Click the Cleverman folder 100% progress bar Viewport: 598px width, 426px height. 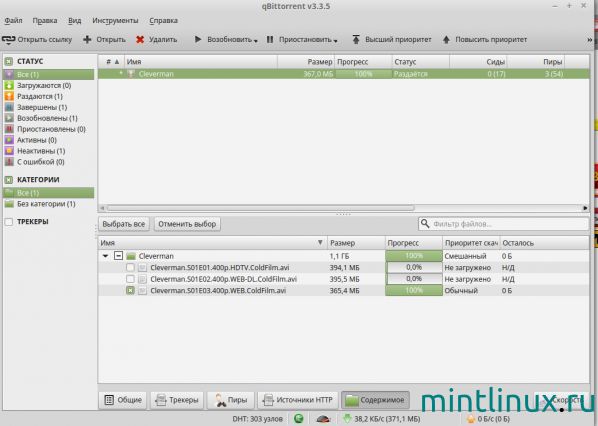[414, 256]
